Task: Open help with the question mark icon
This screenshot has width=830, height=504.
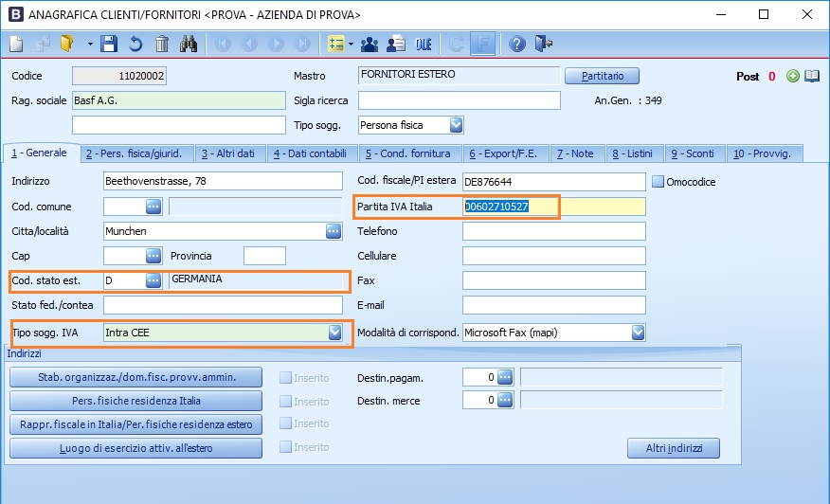Action: (x=517, y=44)
